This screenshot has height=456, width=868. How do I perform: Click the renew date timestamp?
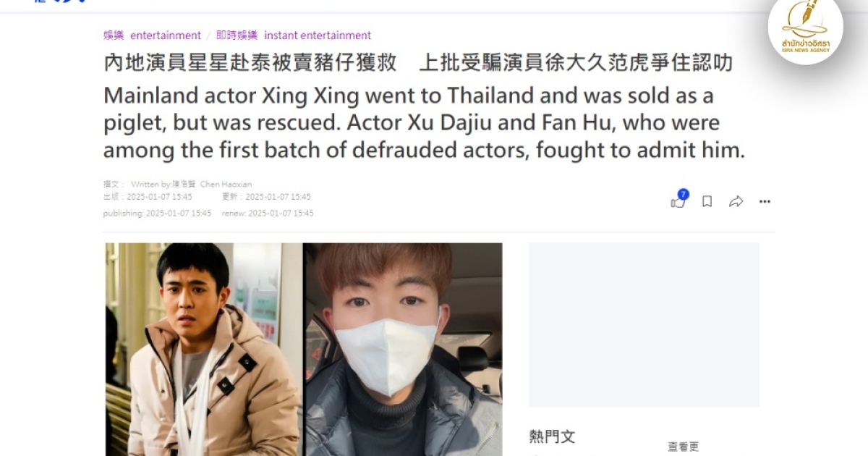[281, 213]
